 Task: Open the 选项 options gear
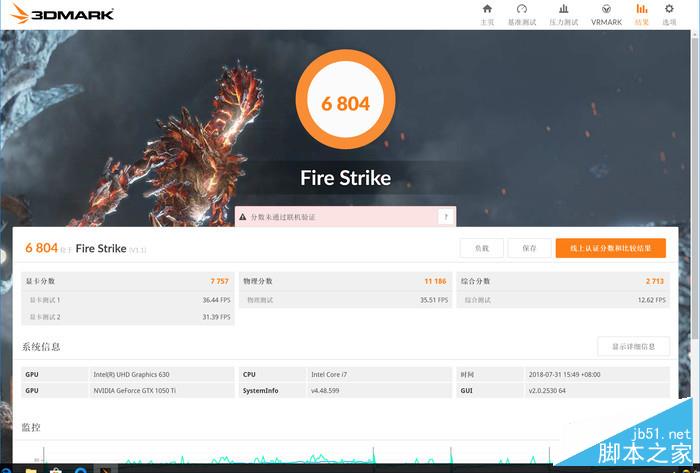669,15
